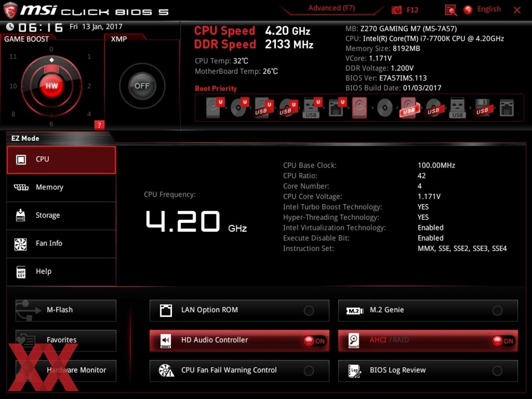Viewport: 532px width, 399px height.
Task: Click the Boot Priority heading
Action: click(x=216, y=88)
